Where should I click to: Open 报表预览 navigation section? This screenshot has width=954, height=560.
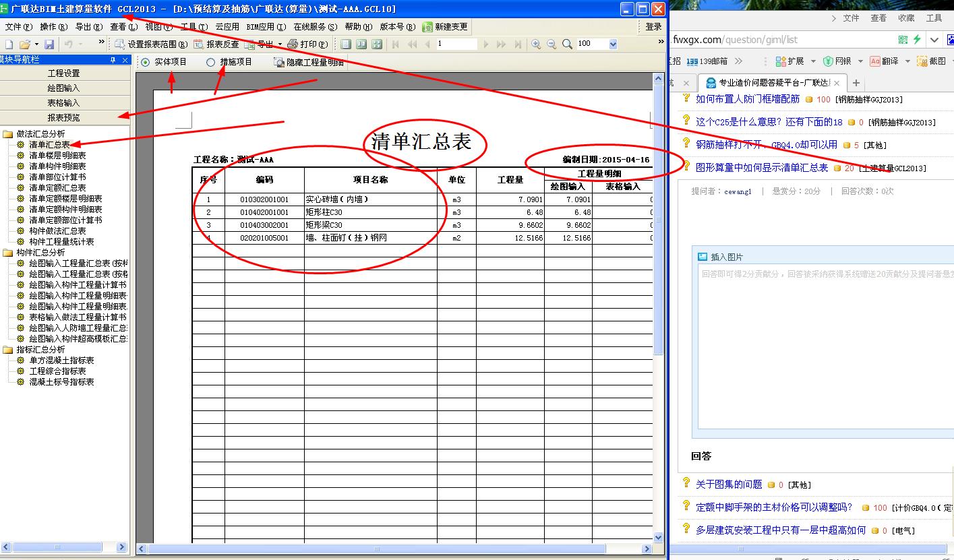tap(64, 117)
